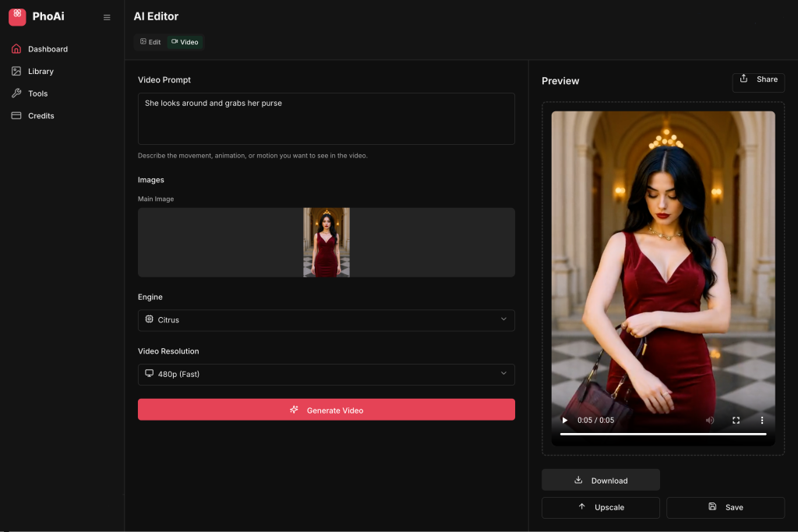Open the Video Resolution dropdown
This screenshot has width=798, height=532.
pyautogui.click(x=326, y=374)
